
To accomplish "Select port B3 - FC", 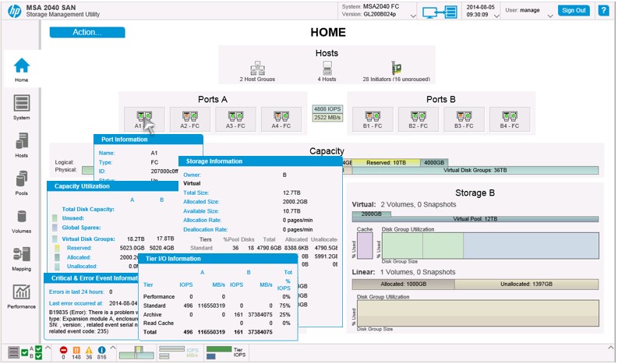I will coord(464,119).
